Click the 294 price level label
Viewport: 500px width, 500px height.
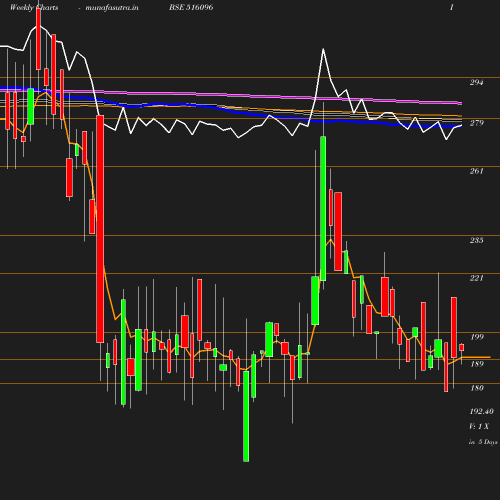pos(476,82)
